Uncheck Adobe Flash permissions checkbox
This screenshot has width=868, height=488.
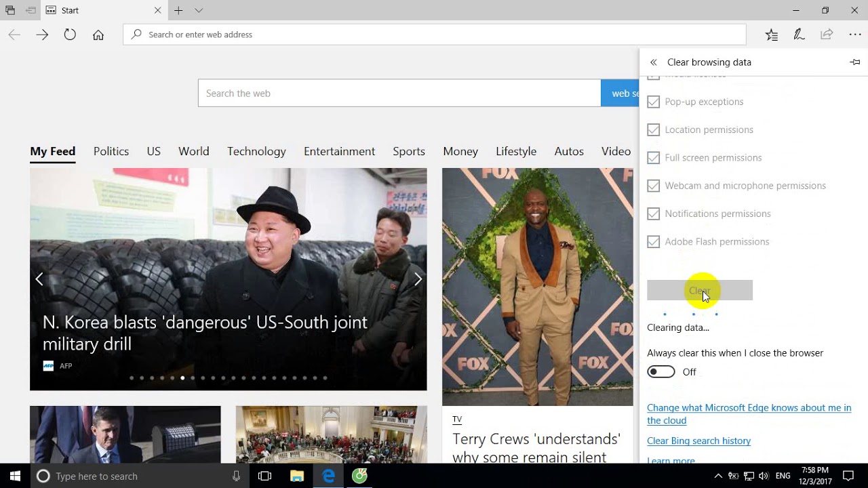(x=653, y=241)
